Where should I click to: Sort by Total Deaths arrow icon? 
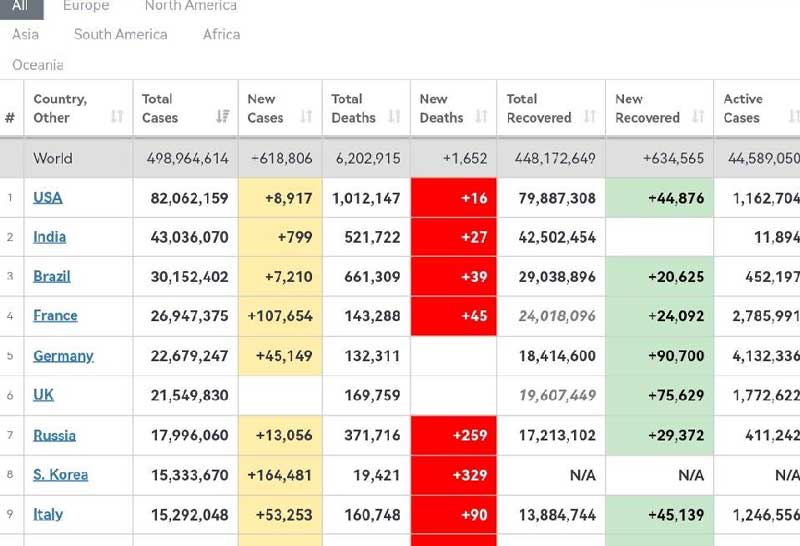click(x=394, y=117)
